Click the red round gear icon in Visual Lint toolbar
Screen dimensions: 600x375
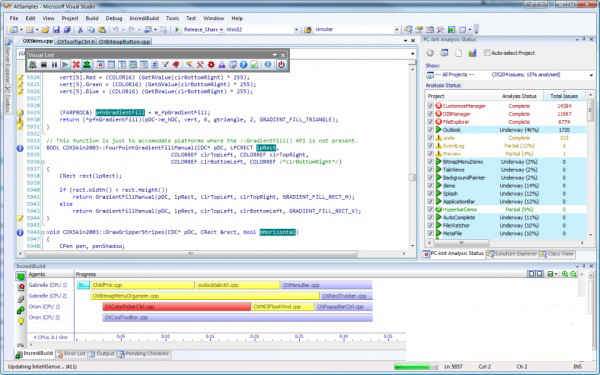click(211, 65)
